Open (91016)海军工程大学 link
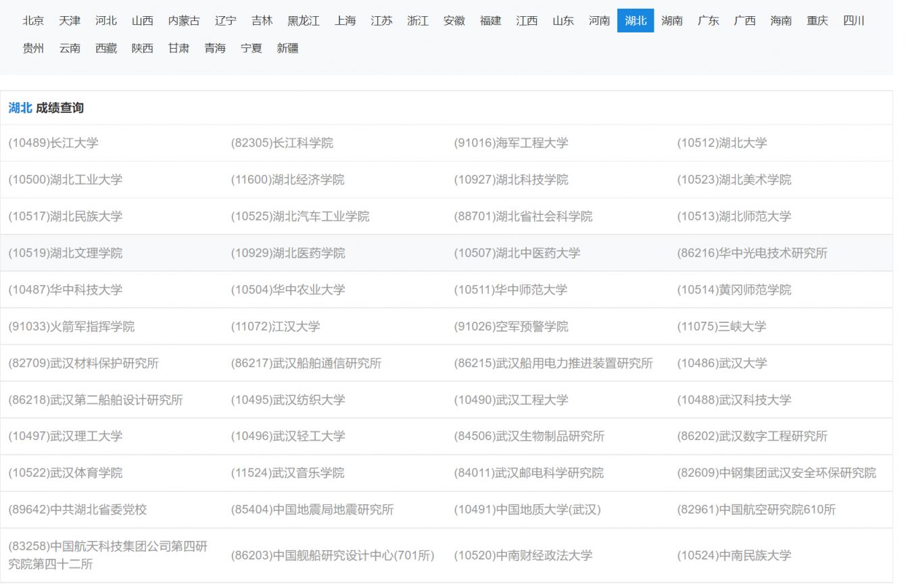This screenshot has width=906, height=588. tap(511, 143)
